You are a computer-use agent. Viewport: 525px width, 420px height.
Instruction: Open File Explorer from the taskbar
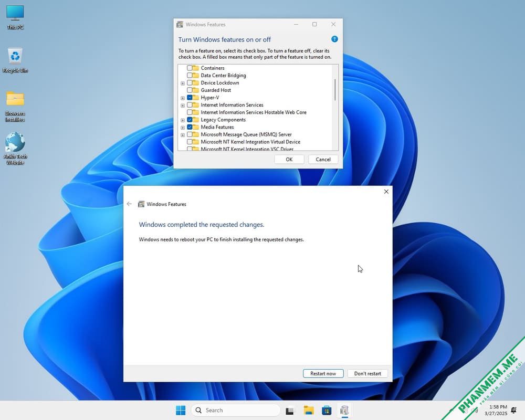point(308,410)
